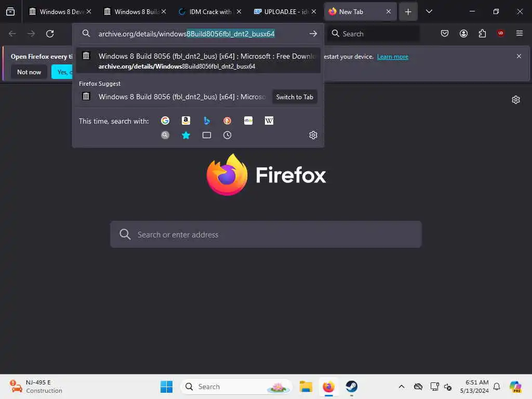The image size is (532, 399).
Task: Click the Windows taskbar Search box
Action: pyautogui.click(x=236, y=387)
